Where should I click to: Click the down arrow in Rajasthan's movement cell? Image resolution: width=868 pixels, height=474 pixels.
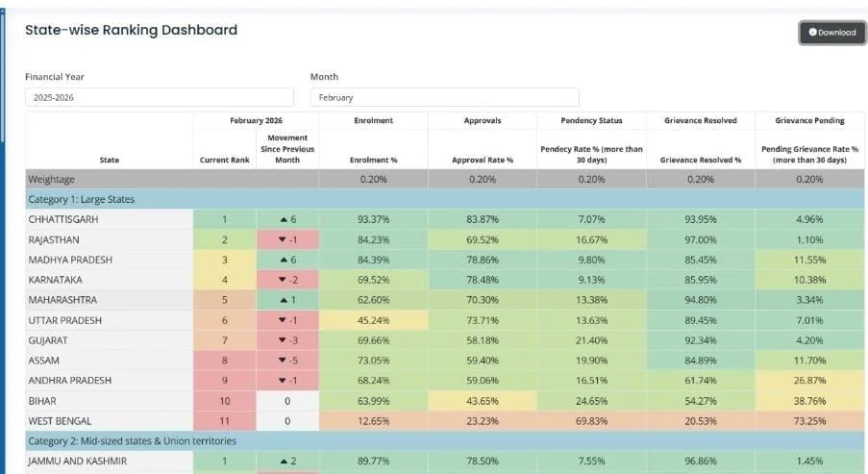tap(280, 239)
